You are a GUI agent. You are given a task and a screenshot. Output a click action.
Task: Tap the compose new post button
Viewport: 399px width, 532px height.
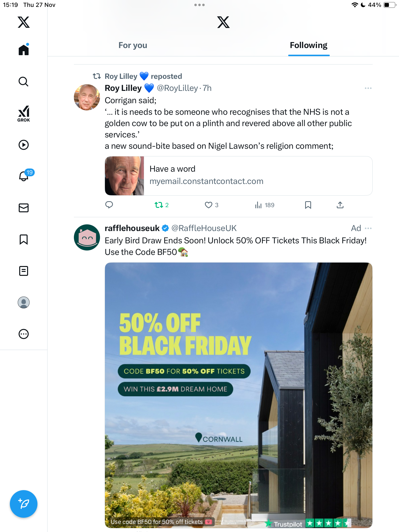click(24, 504)
